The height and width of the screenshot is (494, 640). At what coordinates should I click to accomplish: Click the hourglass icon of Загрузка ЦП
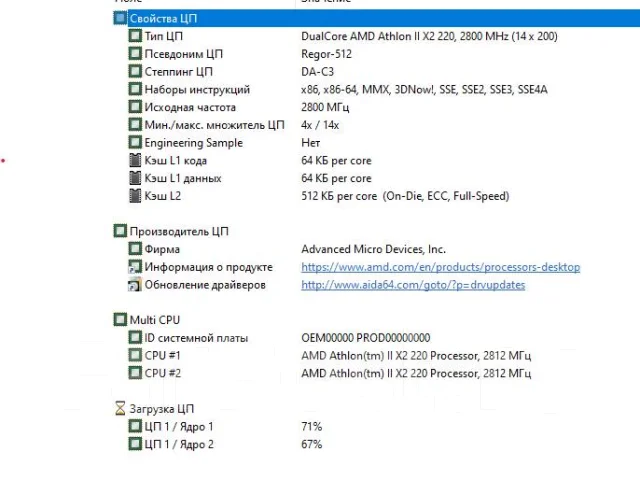point(120,408)
